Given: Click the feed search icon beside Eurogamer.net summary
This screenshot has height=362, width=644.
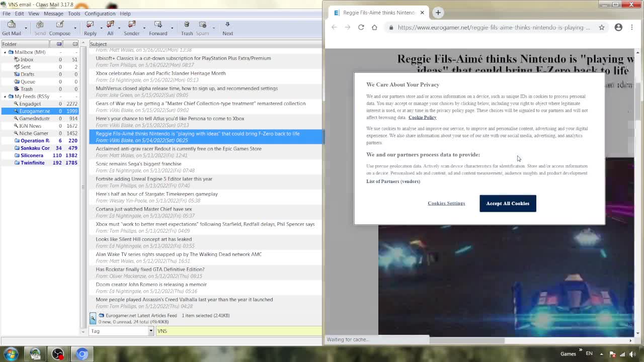Looking at the screenshot, I should pos(93,318).
